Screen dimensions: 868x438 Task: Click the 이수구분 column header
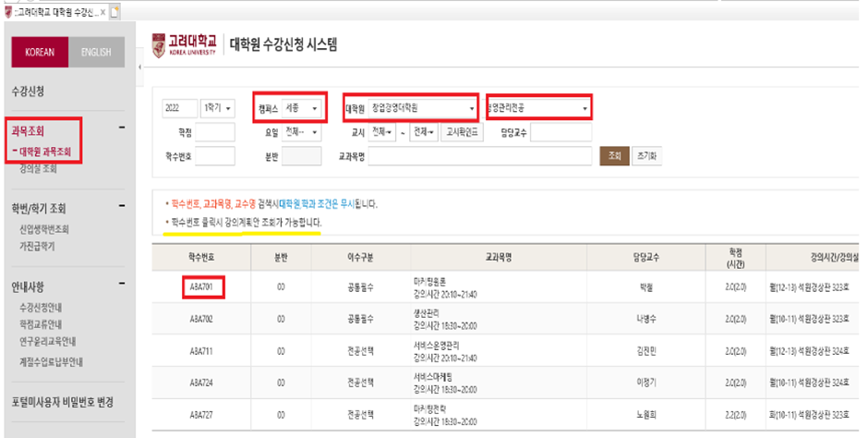pyautogui.click(x=361, y=258)
